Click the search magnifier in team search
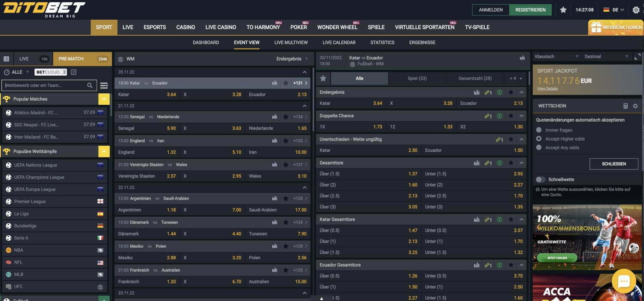This screenshot has width=644, height=301. (90, 86)
